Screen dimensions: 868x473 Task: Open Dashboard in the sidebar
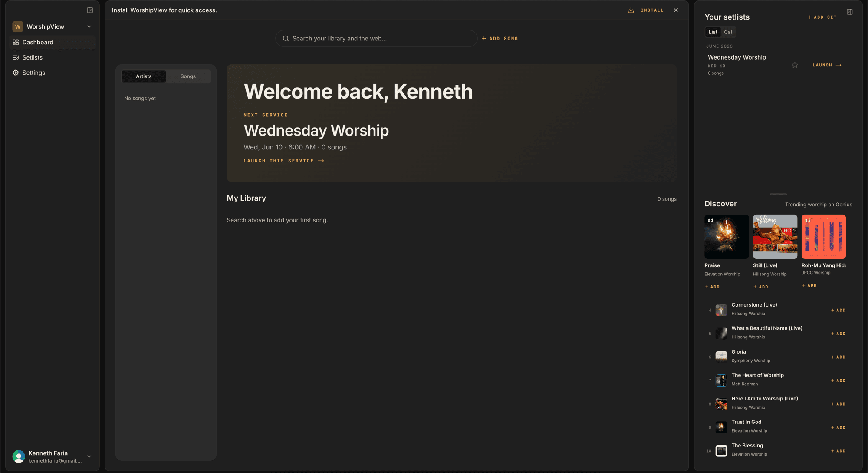tap(52, 42)
